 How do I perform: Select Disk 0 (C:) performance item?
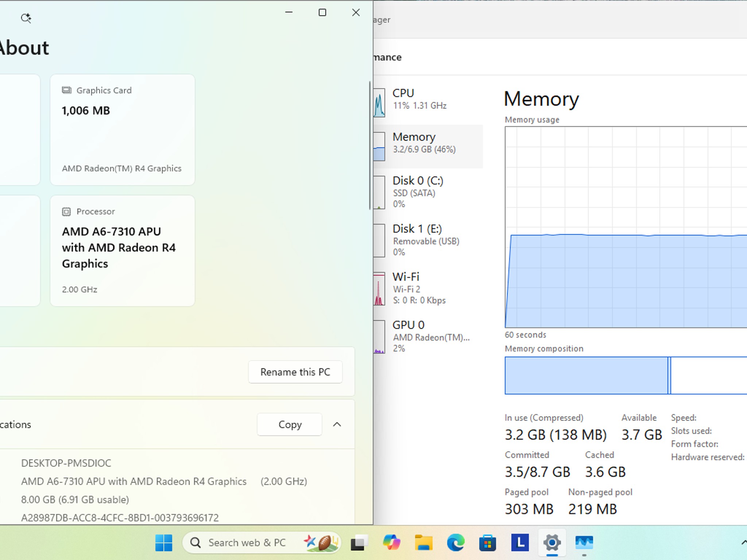point(428,192)
